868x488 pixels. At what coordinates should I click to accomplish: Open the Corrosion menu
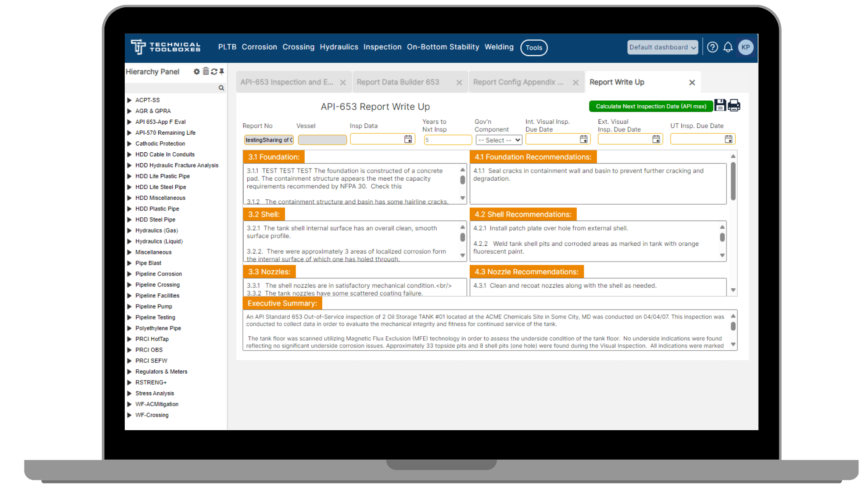tap(259, 47)
